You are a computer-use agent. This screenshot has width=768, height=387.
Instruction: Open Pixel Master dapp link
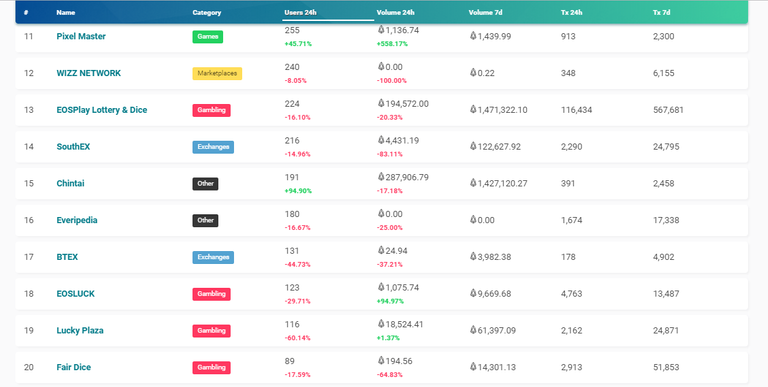(x=81, y=36)
